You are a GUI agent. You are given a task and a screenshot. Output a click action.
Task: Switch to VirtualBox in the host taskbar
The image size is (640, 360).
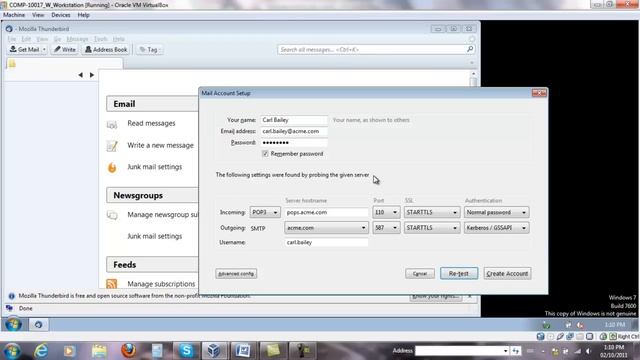tap(214, 351)
